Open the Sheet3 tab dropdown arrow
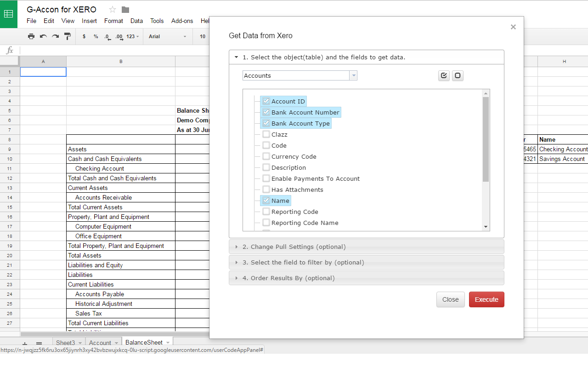The height and width of the screenshot is (368, 588). tap(80, 343)
